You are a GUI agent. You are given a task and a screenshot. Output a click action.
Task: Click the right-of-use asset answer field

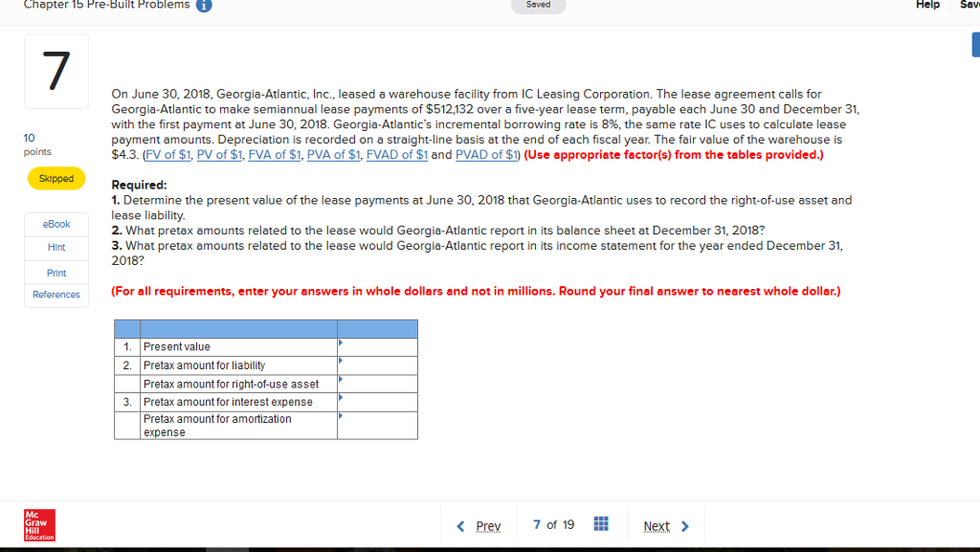377,384
